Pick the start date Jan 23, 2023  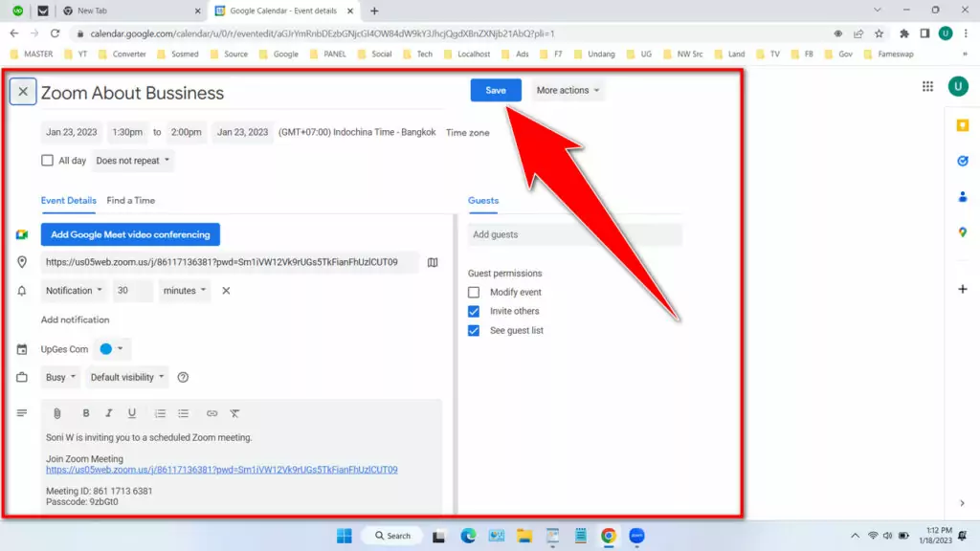pos(71,132)
